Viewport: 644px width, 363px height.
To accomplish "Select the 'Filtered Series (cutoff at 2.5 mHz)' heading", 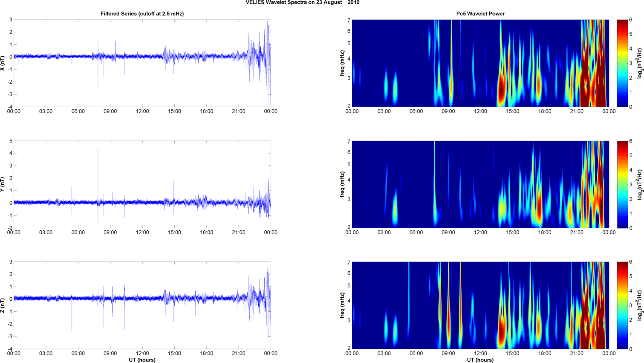I will pyautogui.click(x=142, y=14).
